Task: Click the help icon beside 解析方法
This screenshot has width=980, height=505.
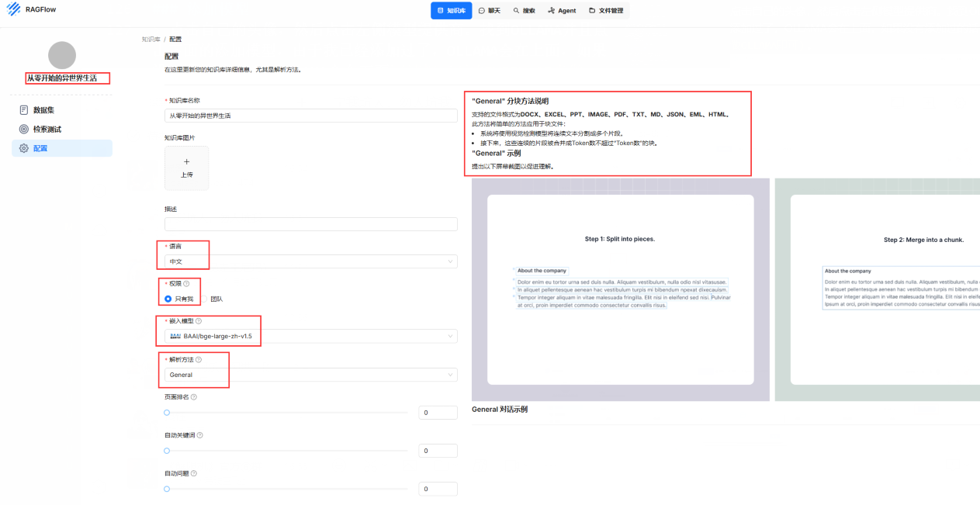Action: pos(199,360)
